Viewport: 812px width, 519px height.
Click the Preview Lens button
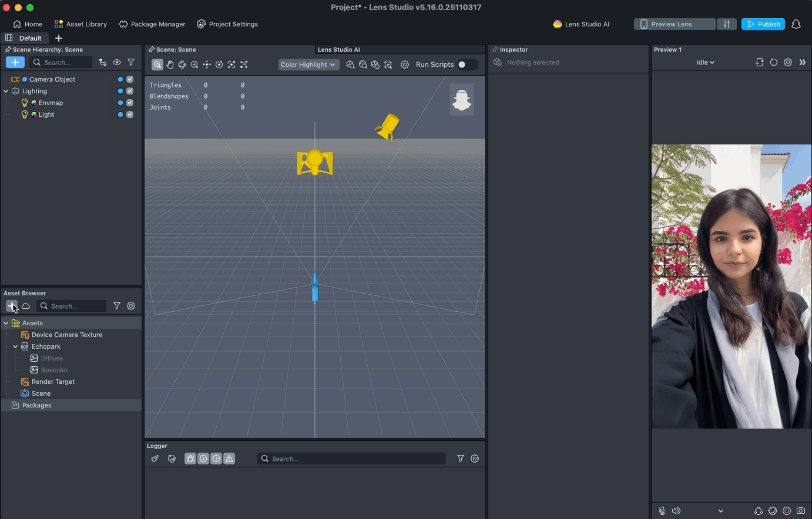pyautogui.click(x=675, y=24)
